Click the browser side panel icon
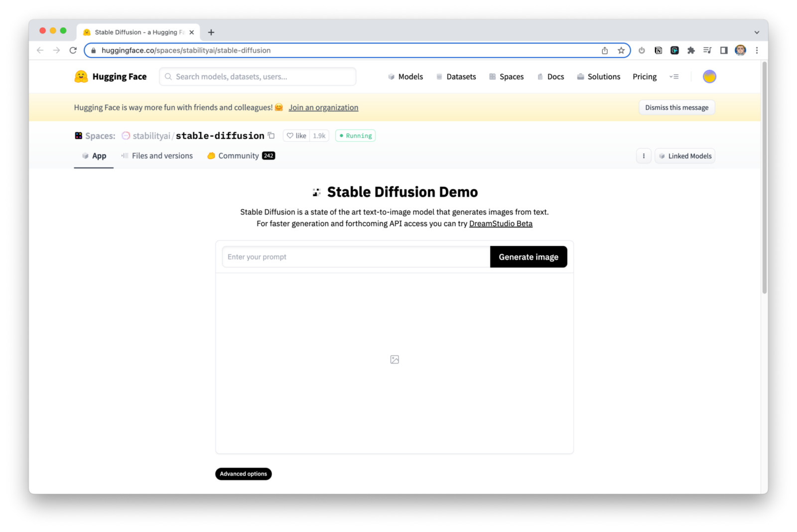 click(x=724, y=50)
